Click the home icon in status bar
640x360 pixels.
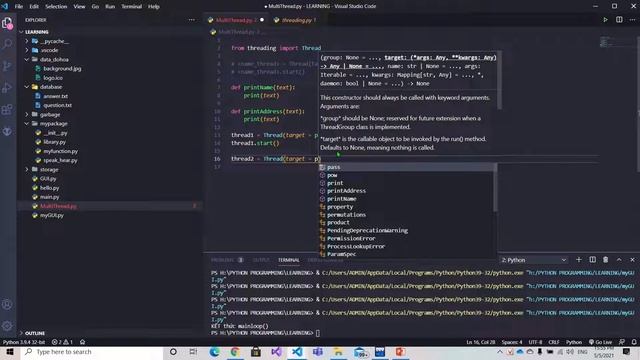[x=82, y=342]
